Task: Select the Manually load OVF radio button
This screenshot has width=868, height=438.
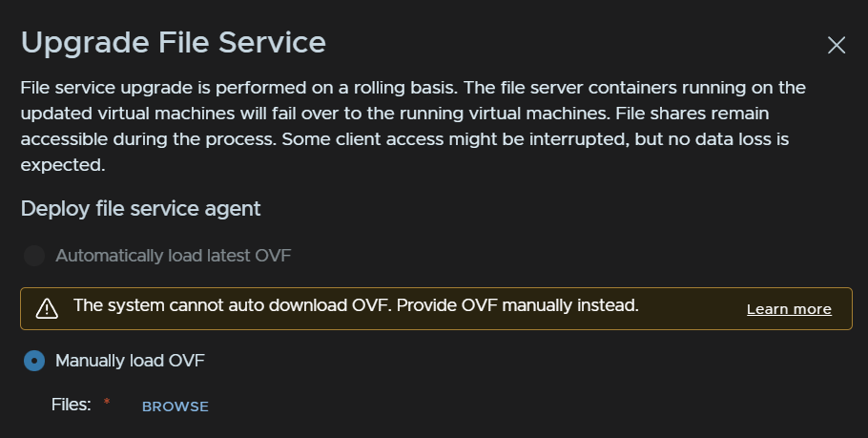Action: click(x=34, y=361)
